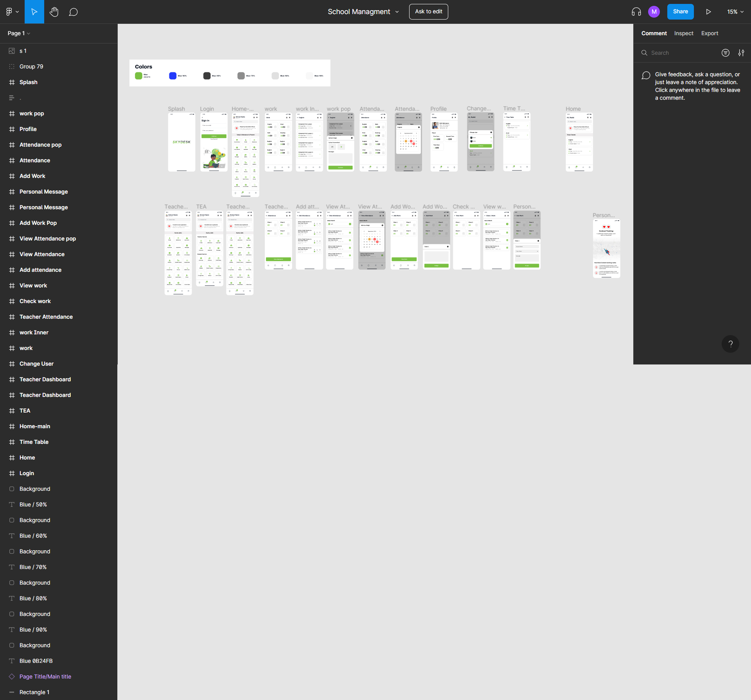The image size is (751, 700).
Task: Click the Ask to edit button
Action: tap(428, 12)
